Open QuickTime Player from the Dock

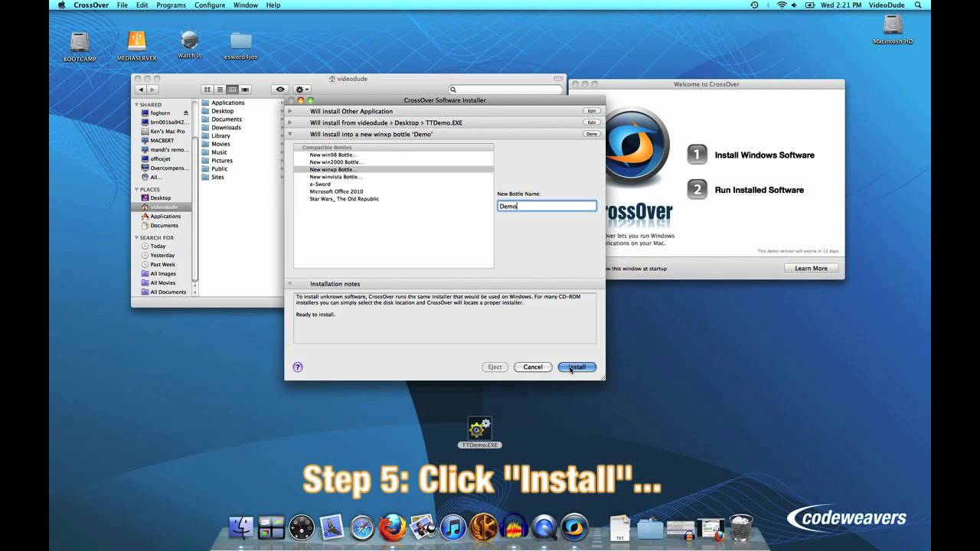[x=544, y=527]
